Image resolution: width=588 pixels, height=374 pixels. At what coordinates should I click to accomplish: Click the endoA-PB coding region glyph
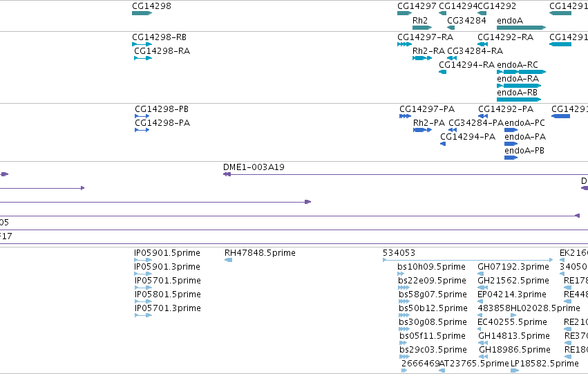[511, 158]
